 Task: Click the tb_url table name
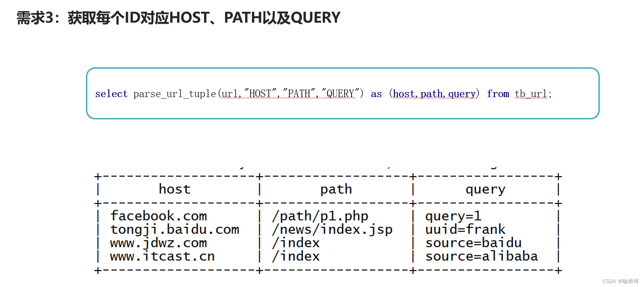(x=531, y=94)
